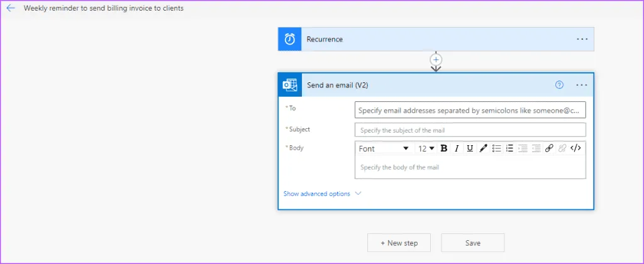644x264 pixels.
Task: Toggle italic formatting in body editor
Action: pyautogui.click(x=457, y=149)
